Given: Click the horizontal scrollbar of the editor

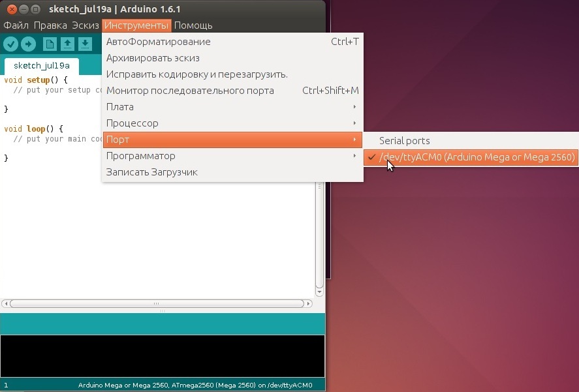Looking at the screenshot, I should [157, 304].
